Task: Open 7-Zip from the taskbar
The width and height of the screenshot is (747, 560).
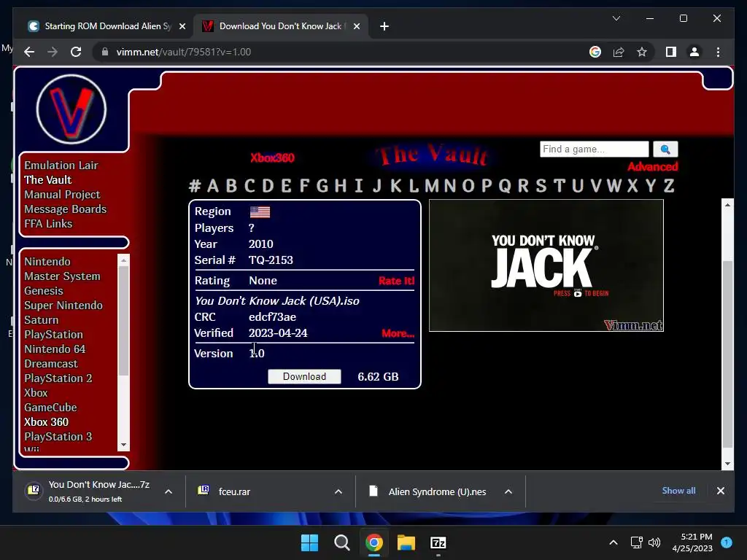Action: (438, 542)
